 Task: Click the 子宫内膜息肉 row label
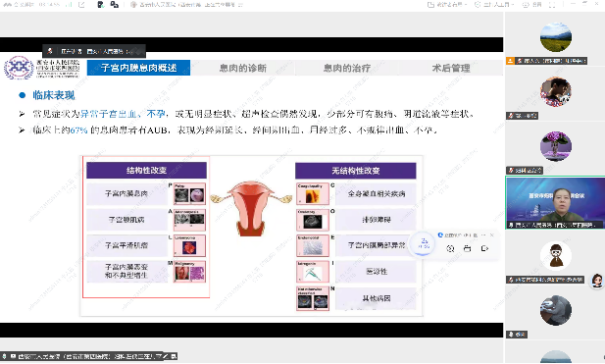coord(127,193)
